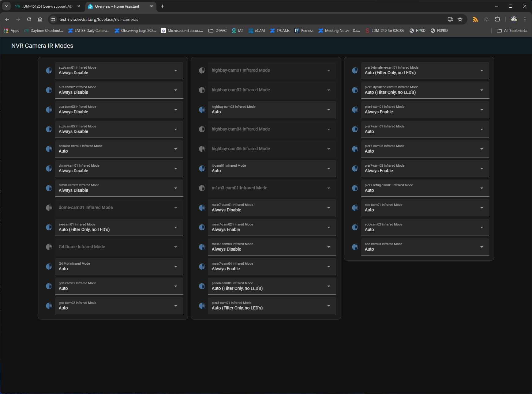Click the infrared icon beside sdc-cam02

355,227
